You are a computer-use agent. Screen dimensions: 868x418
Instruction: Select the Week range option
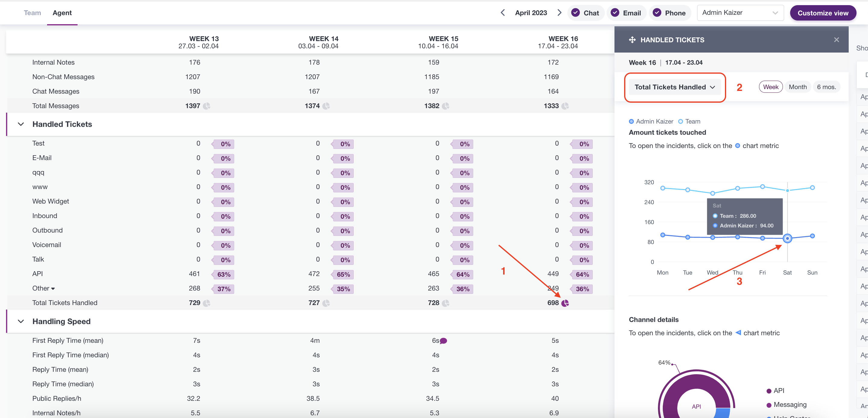click(771, 87)
